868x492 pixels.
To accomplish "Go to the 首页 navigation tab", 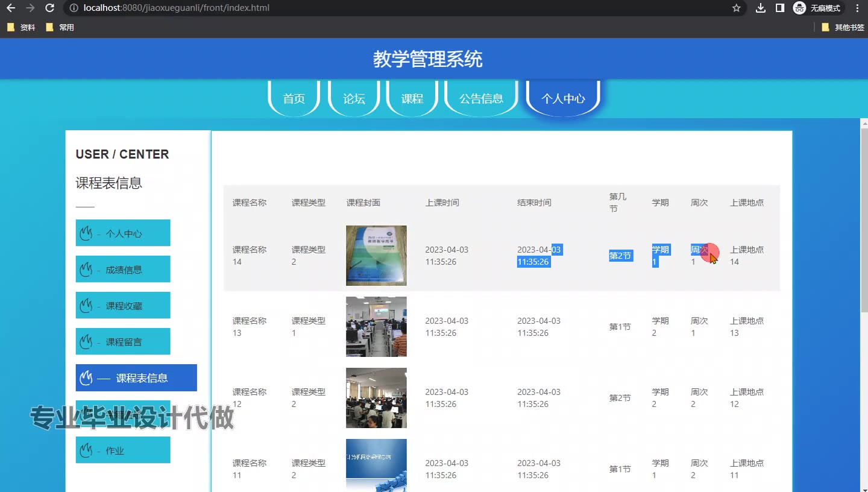I will [294, 98].
